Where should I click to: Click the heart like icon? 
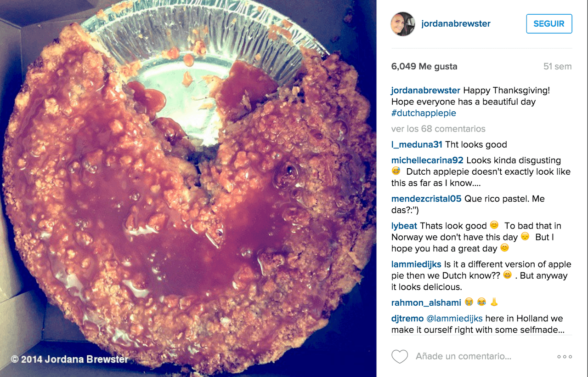(x=400, y=356)
